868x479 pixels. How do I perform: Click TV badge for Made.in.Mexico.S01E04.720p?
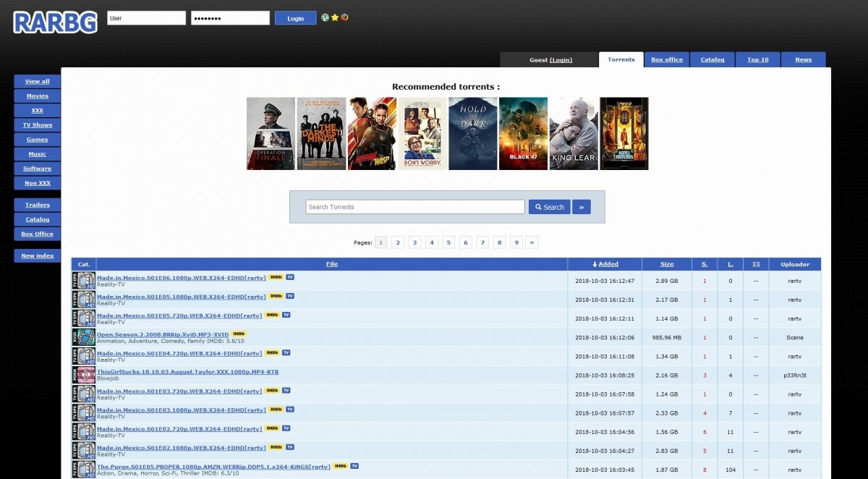point(286,352)
